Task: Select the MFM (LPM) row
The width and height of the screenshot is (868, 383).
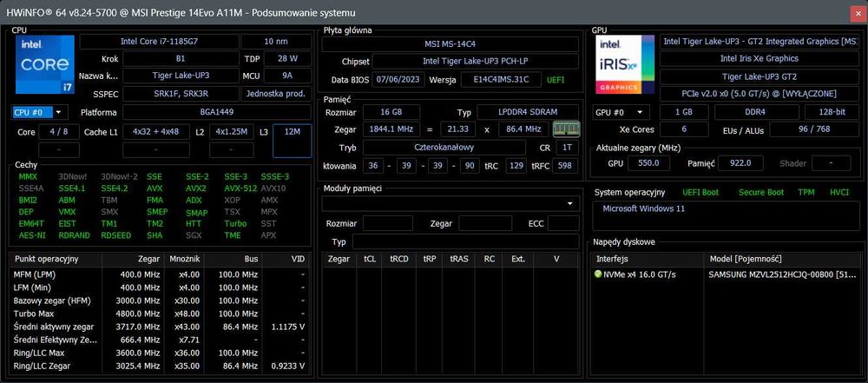Action: tap(160, 274)
